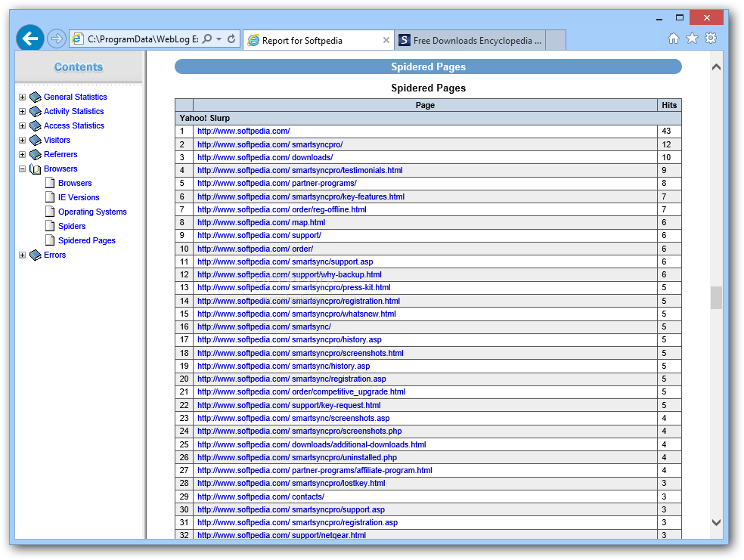Image resolution: width=744 pixels, height=560 pixels.
Task: Open the downloads/additional-downloads.html link
Action: click(x=312, y=444)
